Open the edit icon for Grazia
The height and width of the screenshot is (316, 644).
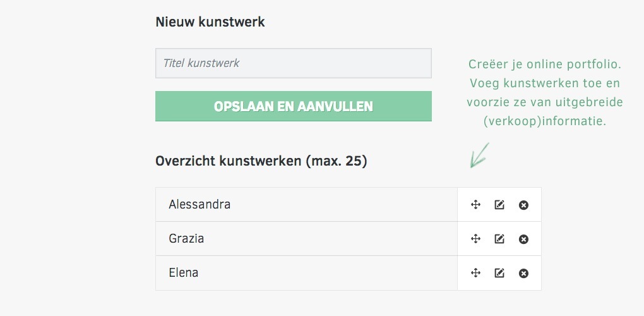[x=499, y=239]
